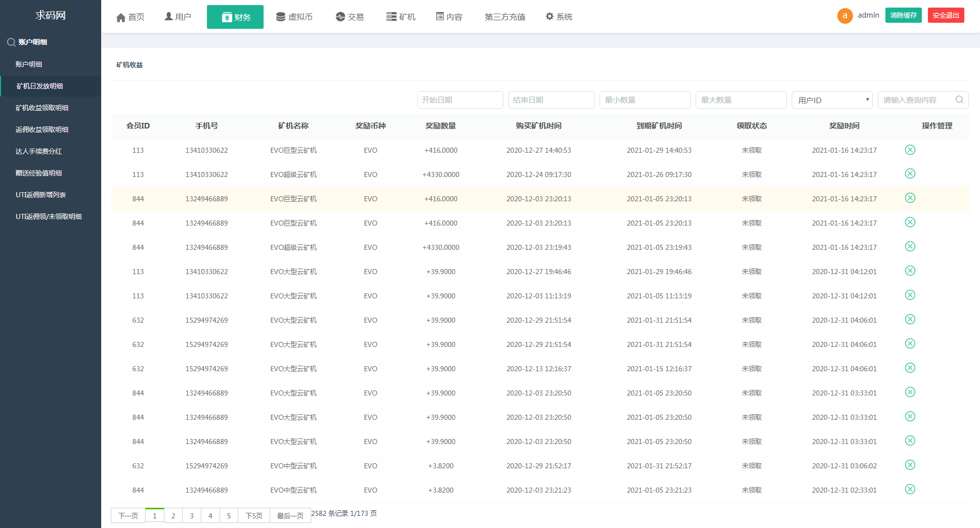Image resolution: width=980 pixels, height=528 pixels.
Task: Click the 最小数量 minimum amount field
Action: tap(645, 100)
